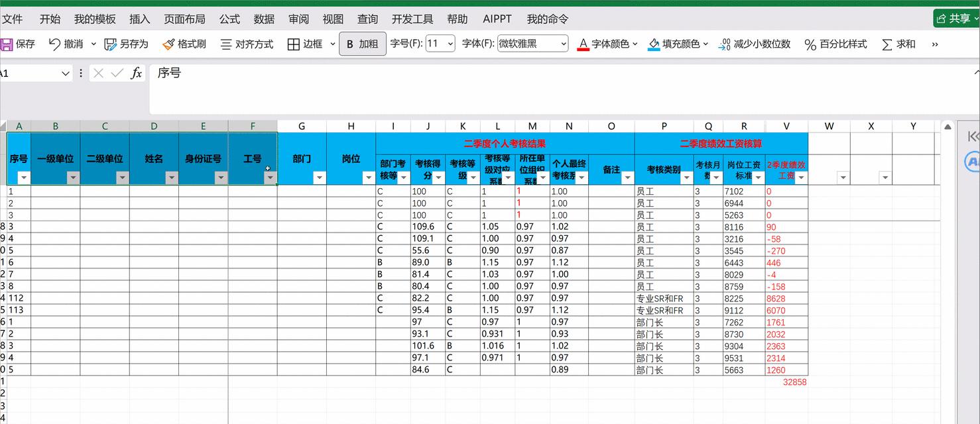Click the Borders (边框) grid icon
Image resolution: width=980 pixels, height=424 pixels.
[x=293, y=44]
